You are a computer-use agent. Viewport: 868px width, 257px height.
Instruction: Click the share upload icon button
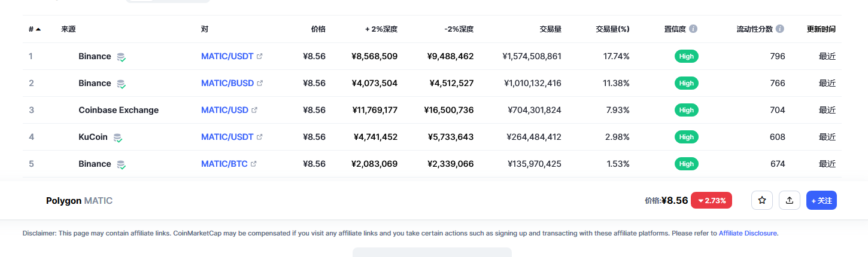[x=790, y=200]
